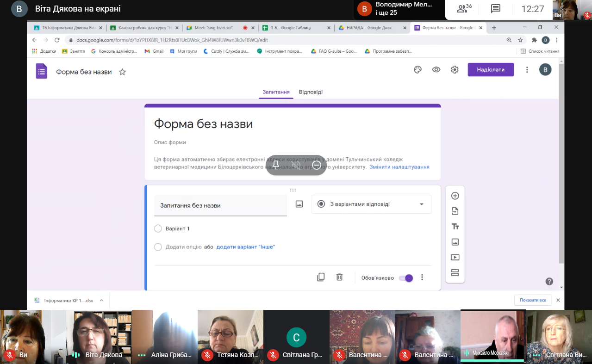Duplicate the question with copy icon
The width and height of the screenshot is (592, 364).
(x=321, y=277)
